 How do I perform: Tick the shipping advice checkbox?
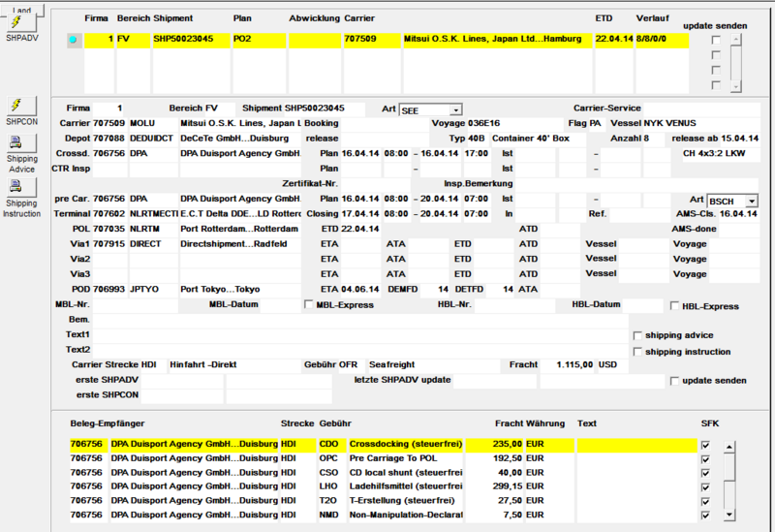[637, 335]
